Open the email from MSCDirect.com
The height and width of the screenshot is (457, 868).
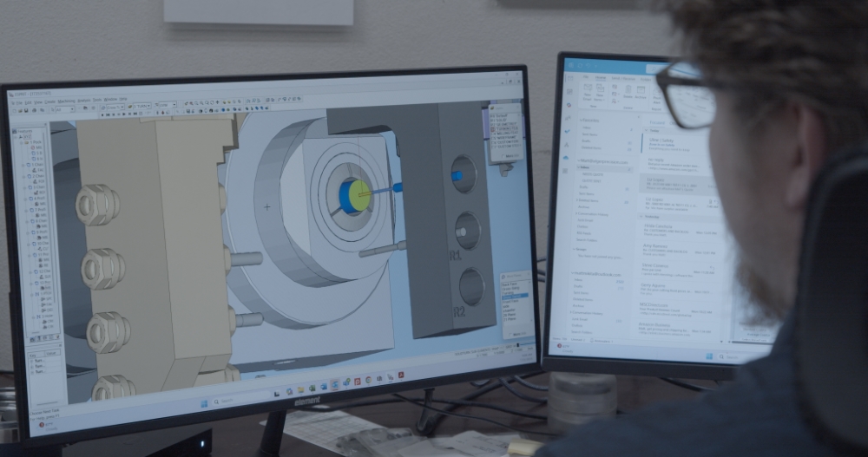pyautogui.click(x=674, y=308)
